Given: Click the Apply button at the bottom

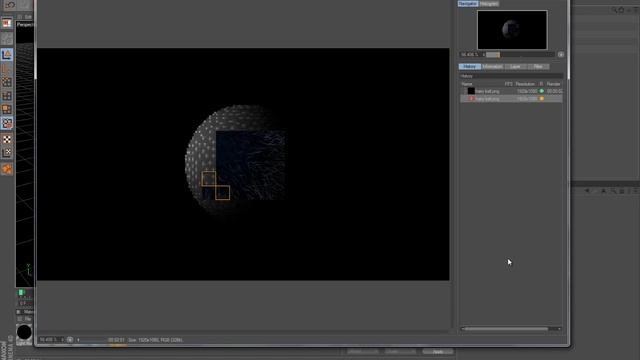Looking at the screenshot, I should coord(438,351).
